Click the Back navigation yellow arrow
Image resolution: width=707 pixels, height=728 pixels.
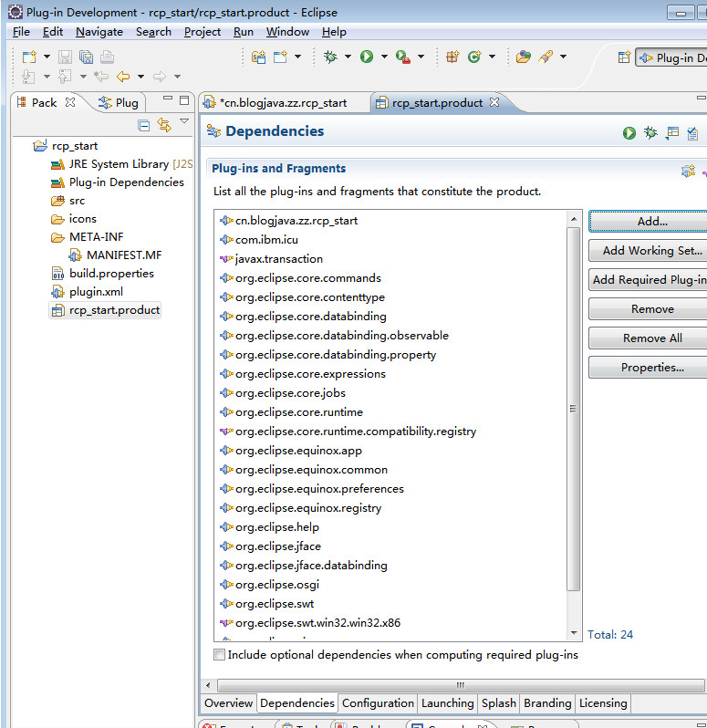tap(123, 76)
